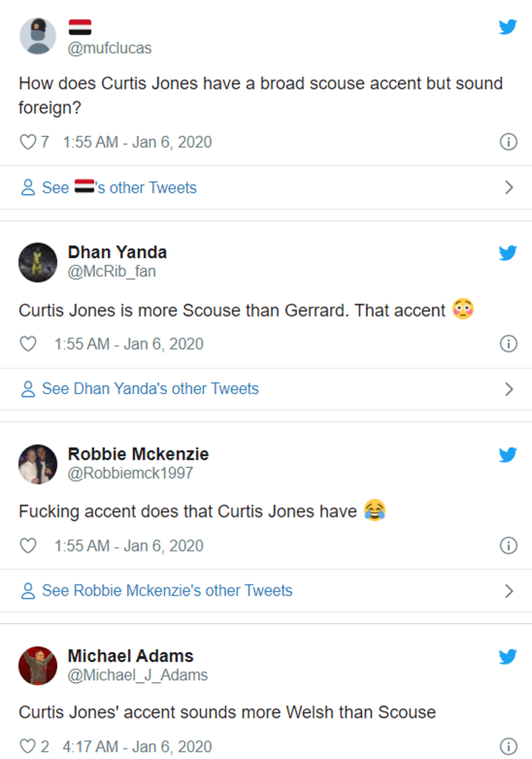Click Twitter bird icon on Michael Adams tweet
Screen dimensions: 532x759
[508, 656]
